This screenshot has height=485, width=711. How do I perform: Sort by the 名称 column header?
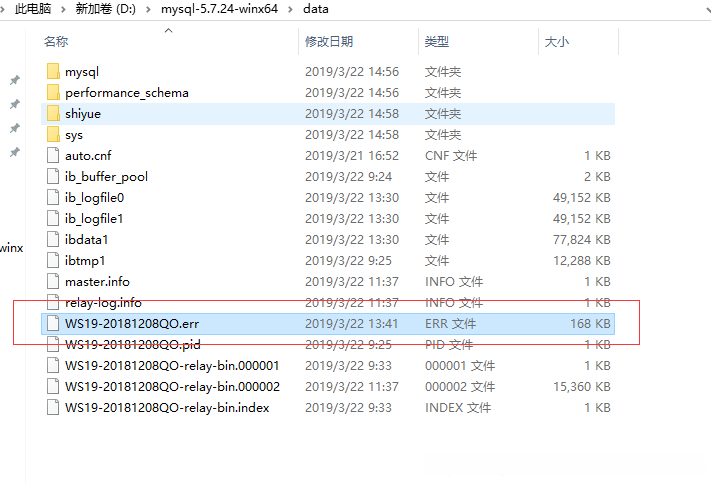(x=56, y=42)
